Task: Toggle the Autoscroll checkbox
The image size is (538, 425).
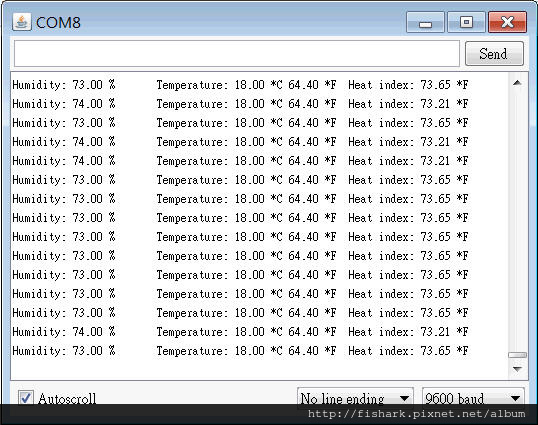Action: coord(26,398)
